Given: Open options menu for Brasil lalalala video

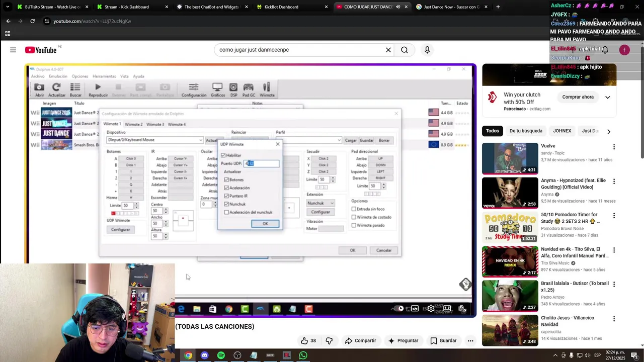Looking at the screenshot, I should pyautogui.click(x=614, y=284).
